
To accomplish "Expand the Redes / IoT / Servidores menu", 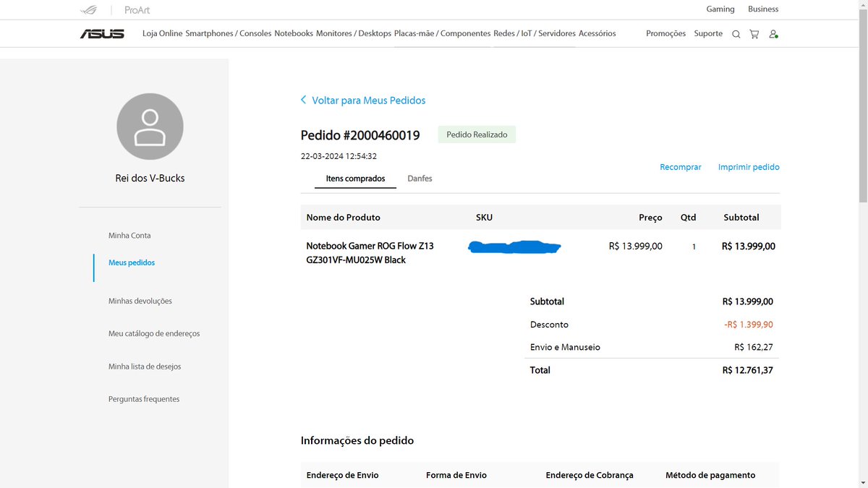I will (x=535, y=33).
